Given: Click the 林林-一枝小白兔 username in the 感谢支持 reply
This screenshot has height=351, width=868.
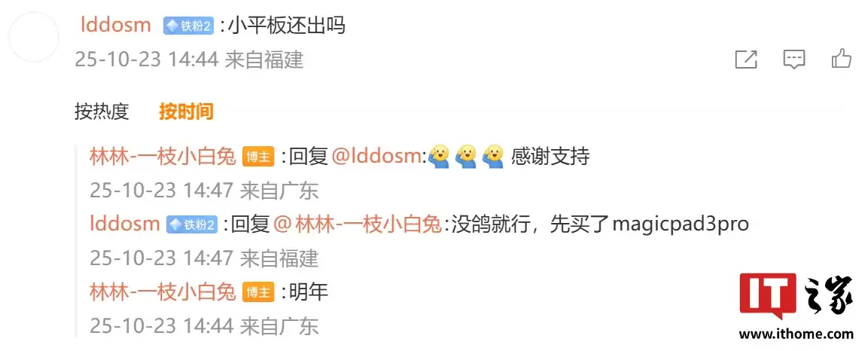Looking at the screenshot, I should tap(163, 157).
